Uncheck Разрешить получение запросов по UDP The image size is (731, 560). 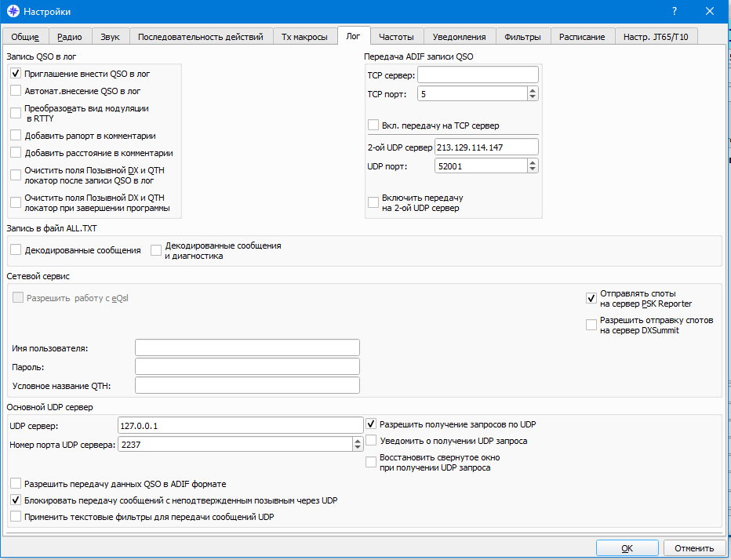click(x=371, y=424)
